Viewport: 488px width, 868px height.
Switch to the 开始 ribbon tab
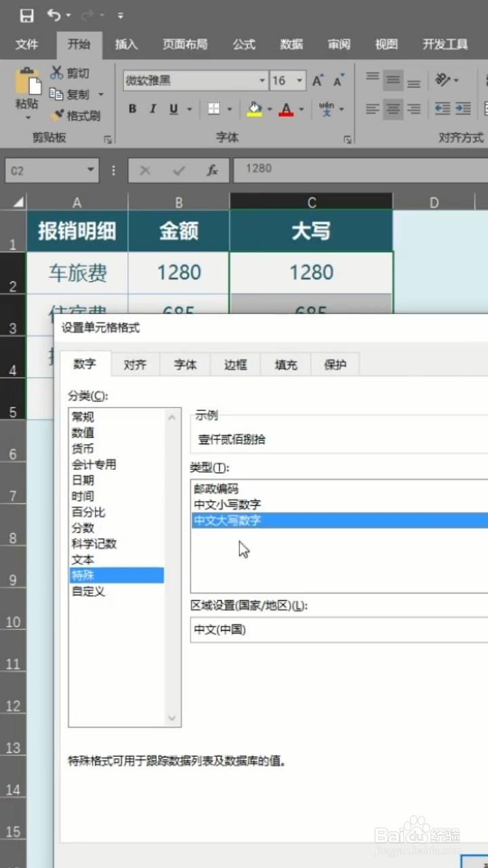pos(79,44)
